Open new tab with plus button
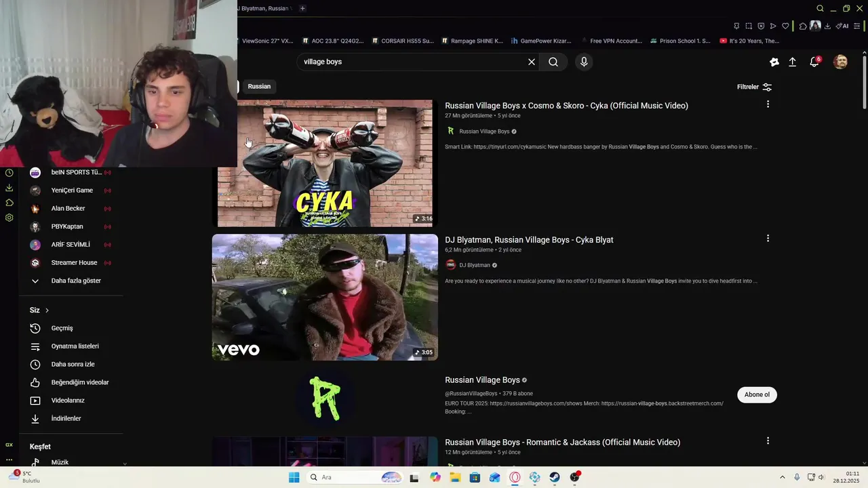 pyautogui.click(x=302, y=8)
